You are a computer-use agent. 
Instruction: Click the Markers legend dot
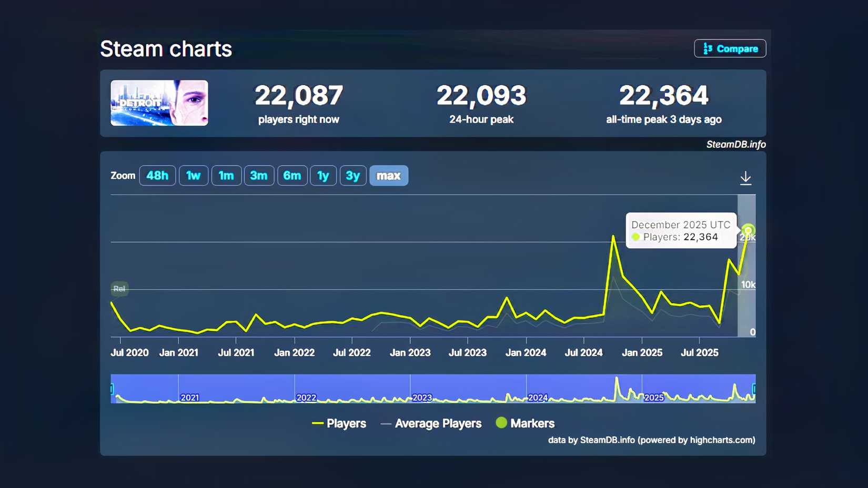tap(502, 423)
